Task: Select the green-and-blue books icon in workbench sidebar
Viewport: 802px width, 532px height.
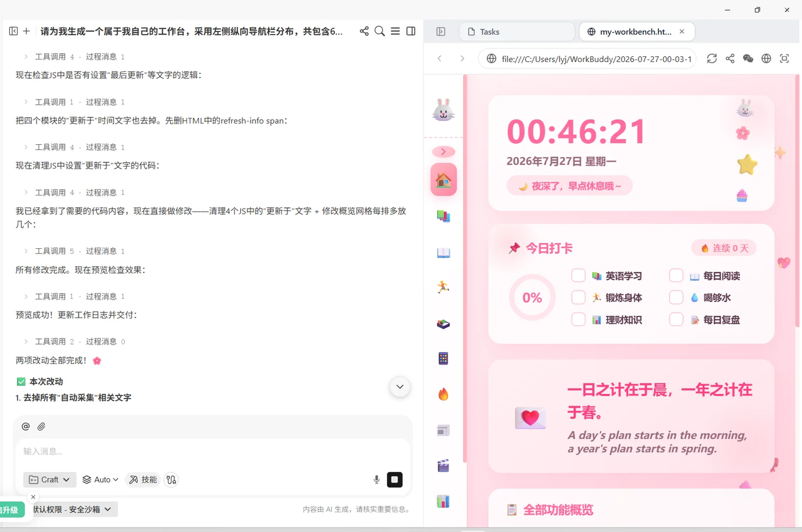Action: [444, 216]
